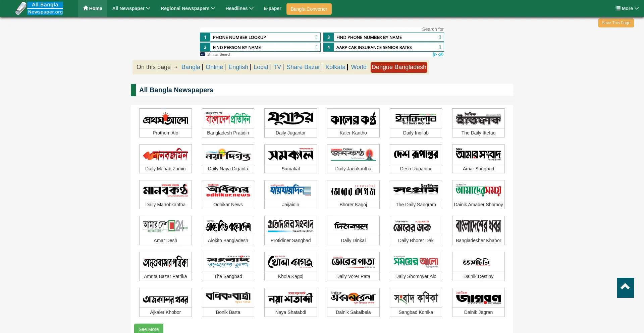Open the Alokito Bangladesh logo
The width and height of the screenshot is (644, 333).
(228, 226)
